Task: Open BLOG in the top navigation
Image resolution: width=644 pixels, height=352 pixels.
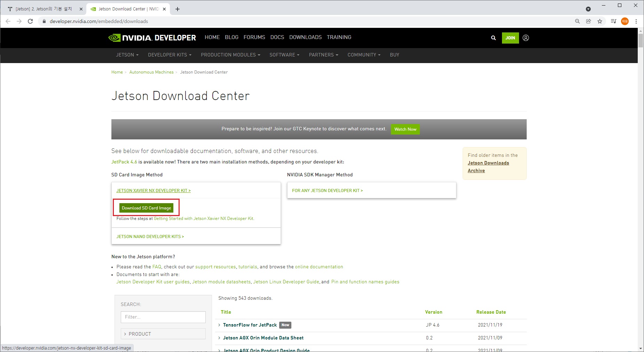Action: pos(231,37)
